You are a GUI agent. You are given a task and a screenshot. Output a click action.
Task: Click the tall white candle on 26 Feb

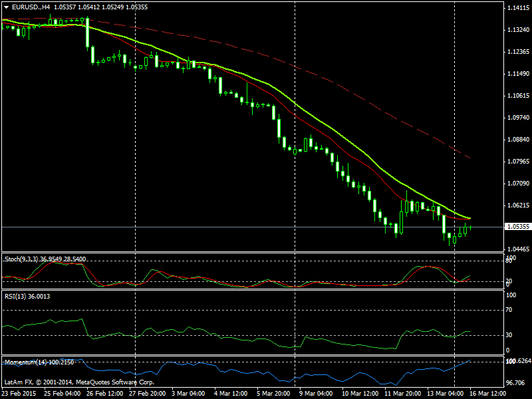(x=87, y=33)
